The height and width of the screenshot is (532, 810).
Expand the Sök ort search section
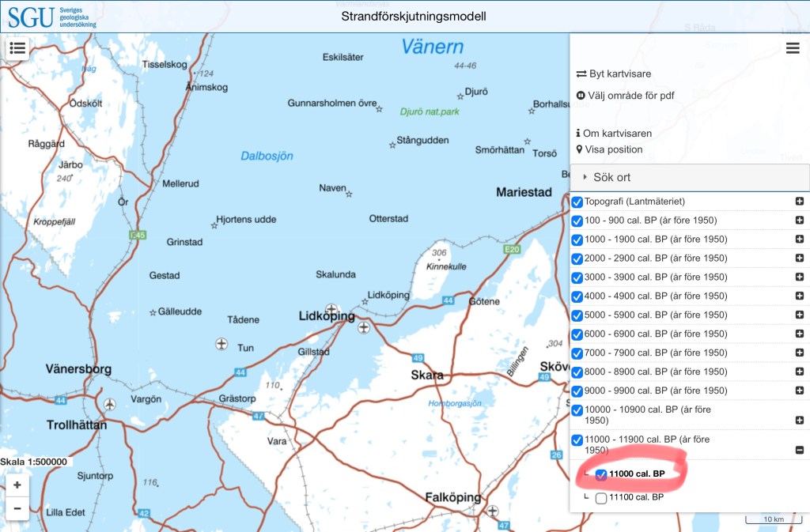611,177
